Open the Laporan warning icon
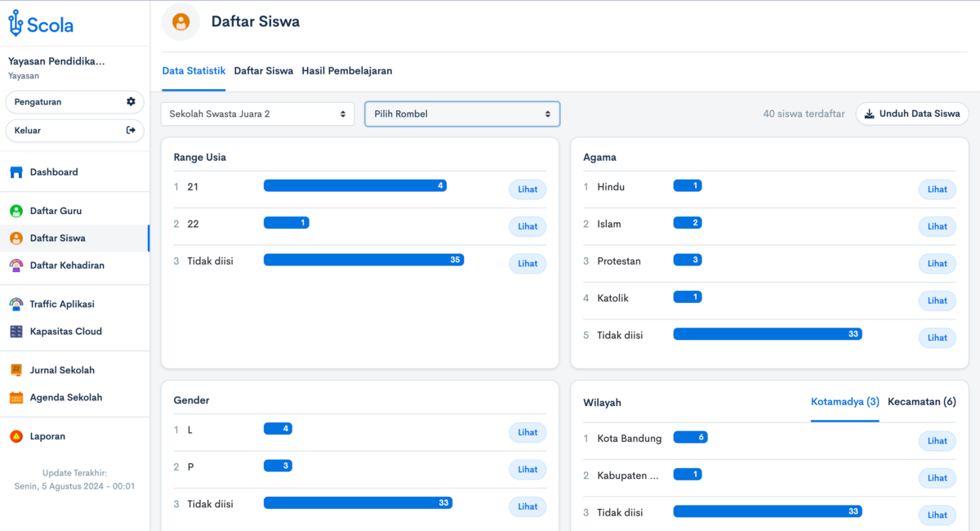This screenshot has width=980, height=531. (16, 436)
